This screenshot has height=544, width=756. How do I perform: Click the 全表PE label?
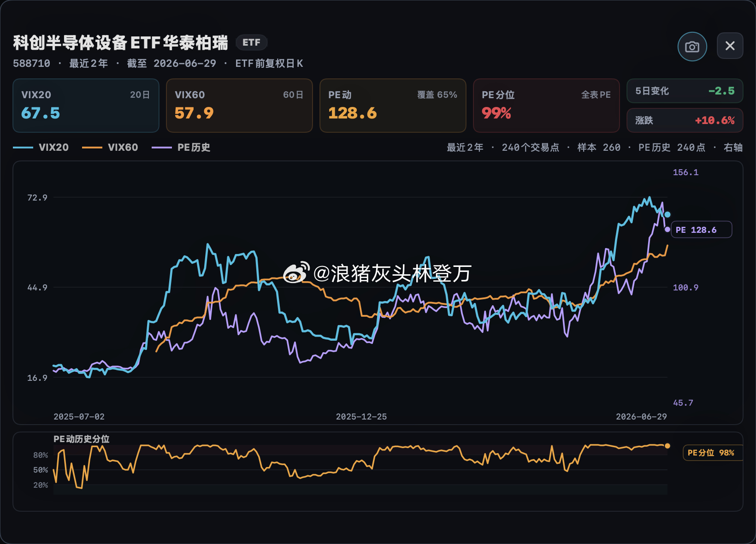coord(596,95)
